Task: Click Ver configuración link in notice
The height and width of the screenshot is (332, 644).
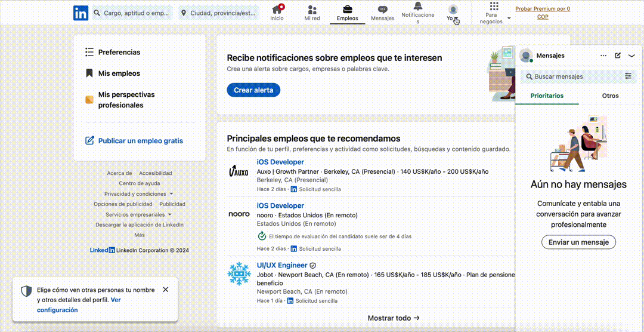Action: tap(79, 305)
